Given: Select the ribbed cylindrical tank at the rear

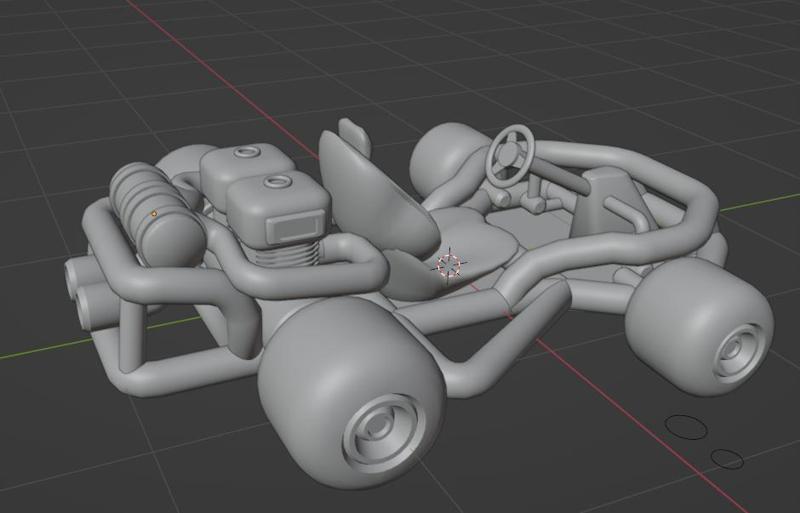Looking at the screenshot, I should 156,215.
